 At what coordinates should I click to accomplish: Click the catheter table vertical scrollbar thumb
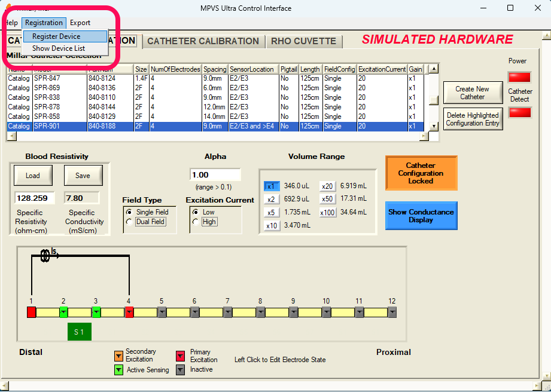[x=434, y=100]
